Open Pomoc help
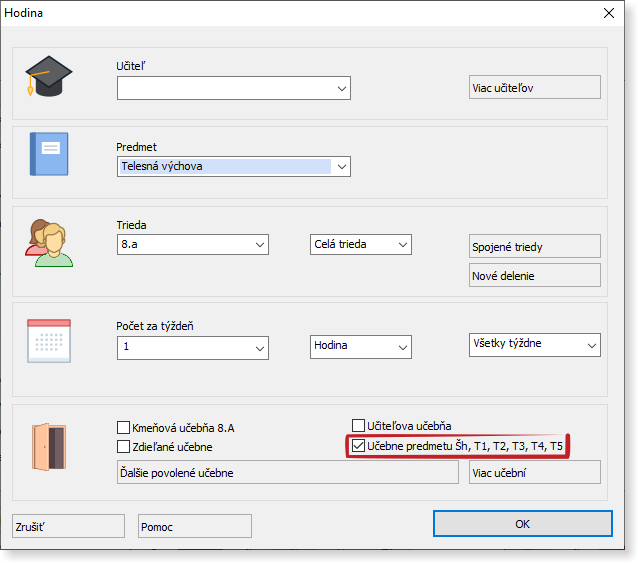Viewport: 638px width, 563px height. [x=194, y=526]
